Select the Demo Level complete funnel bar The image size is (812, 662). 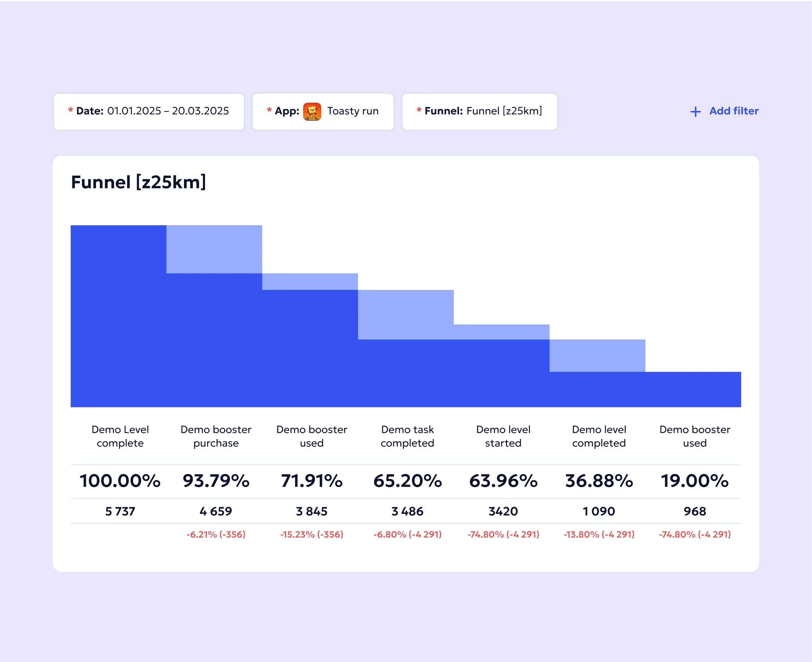pos(118,316)
